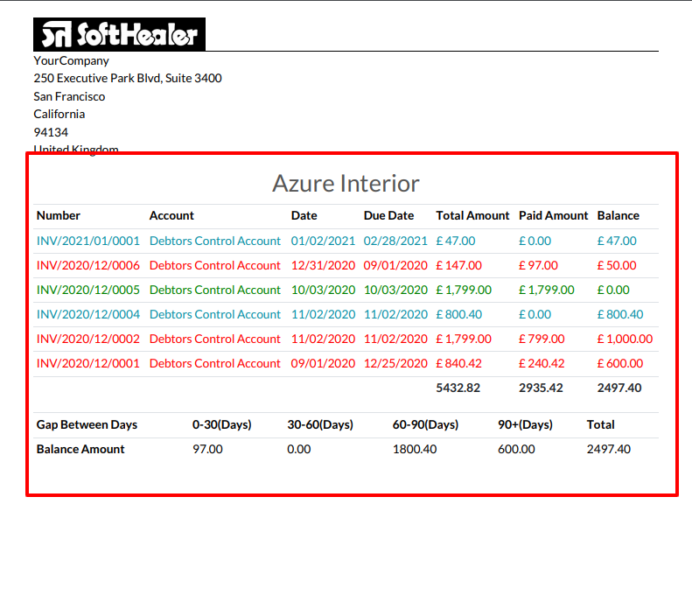692x616 pixels.
Task: Click due date 09/01/2020
Action: coord(395,265)
